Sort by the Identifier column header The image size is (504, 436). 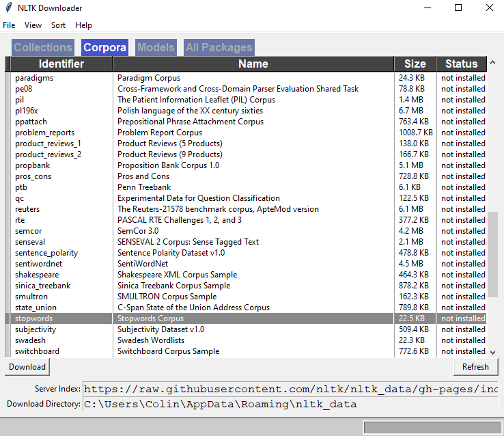(x=61, y=64)
